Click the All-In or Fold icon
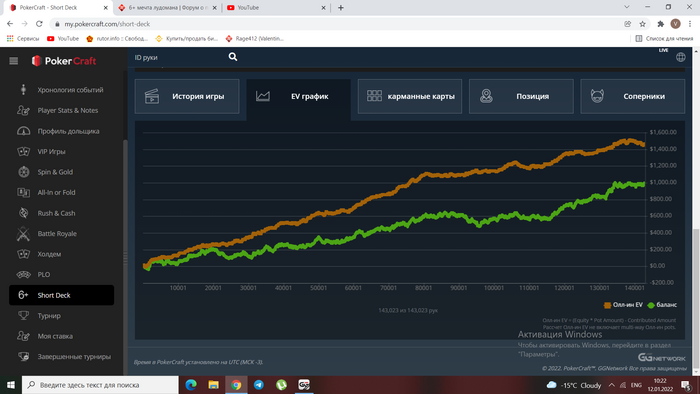 click(23, 192)
